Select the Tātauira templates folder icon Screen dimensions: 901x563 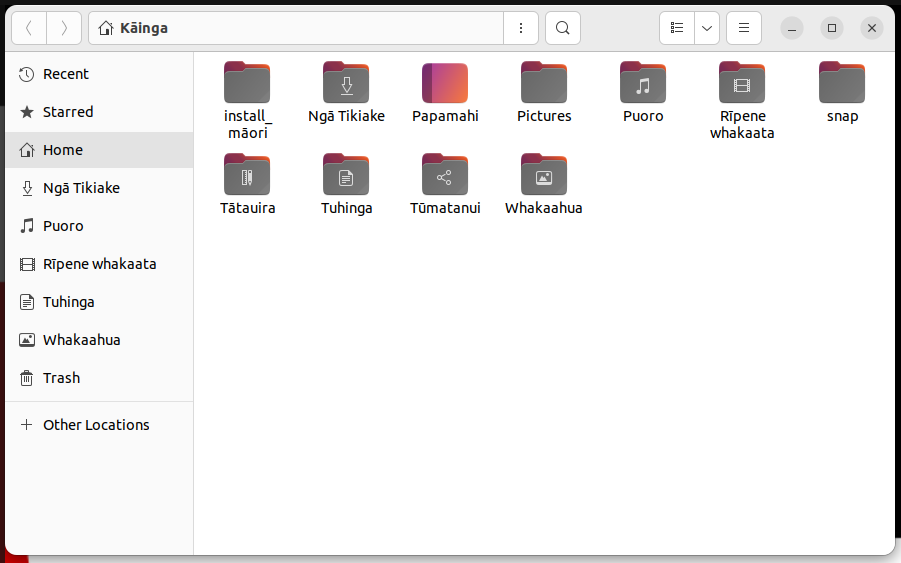[x=247, y=174]
